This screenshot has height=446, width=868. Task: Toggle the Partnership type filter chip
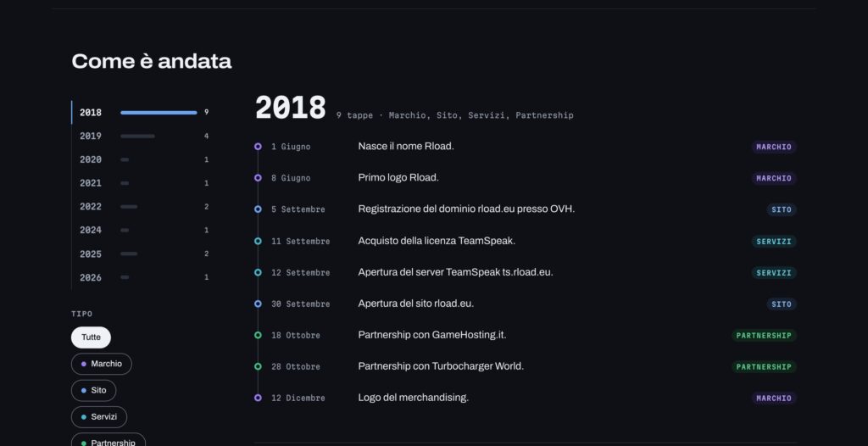[x=108, y=440]
